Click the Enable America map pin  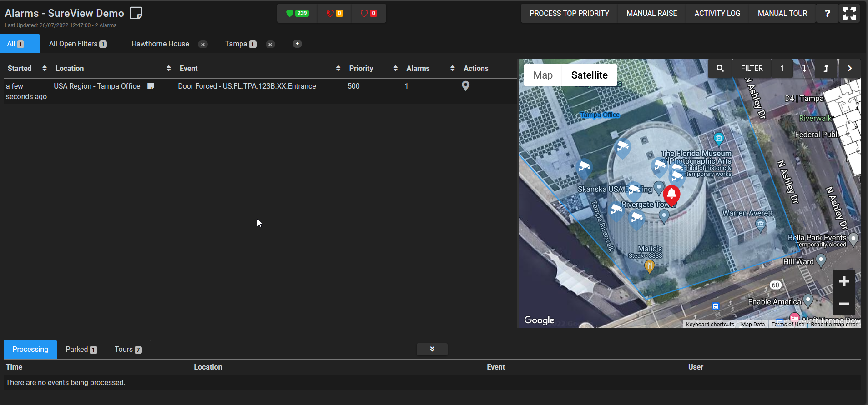(808, 300)
